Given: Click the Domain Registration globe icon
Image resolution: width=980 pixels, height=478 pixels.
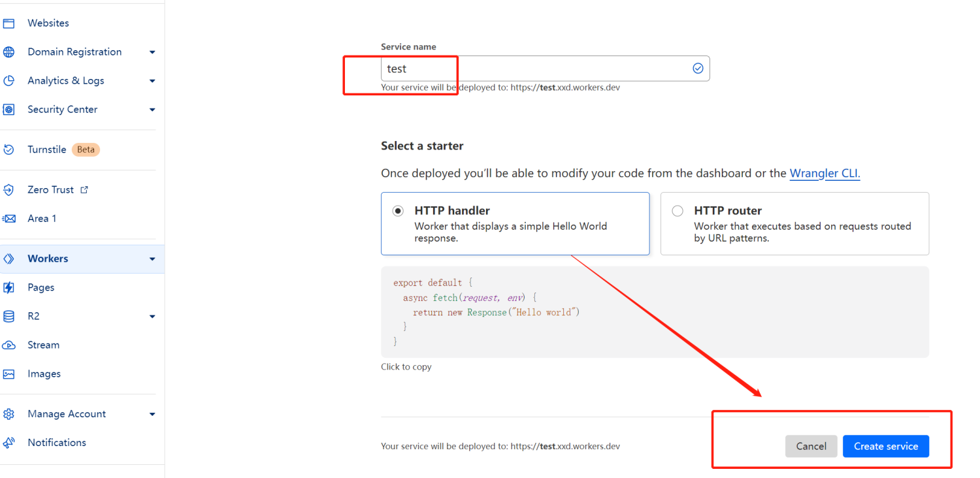Looking at the screenshot, I should point(8,52).
